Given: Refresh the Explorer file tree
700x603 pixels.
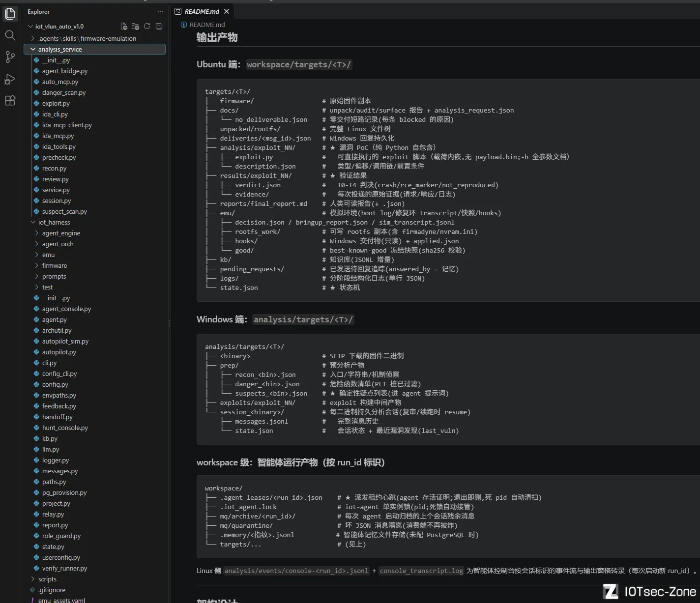Looking at the screenshot, I should (x=147, y=27).
